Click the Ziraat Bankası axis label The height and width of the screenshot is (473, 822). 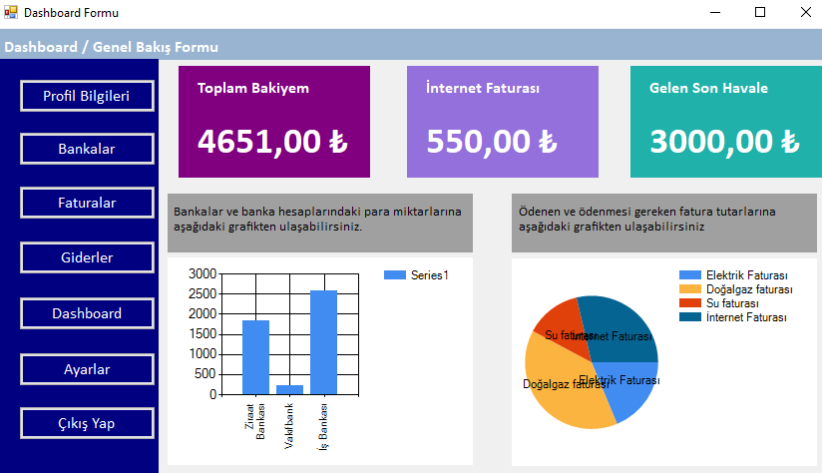coord(255,422)
